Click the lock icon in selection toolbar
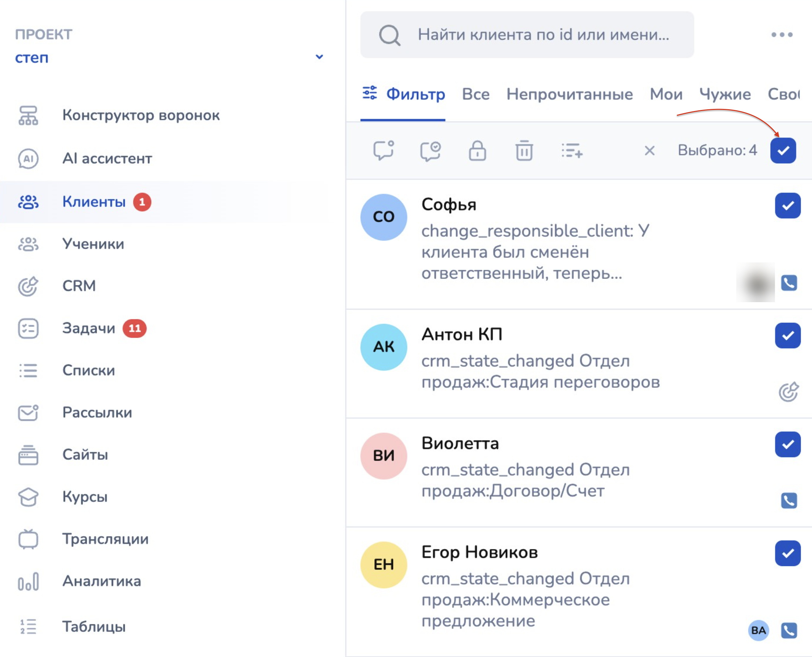This screenshot has width=812, height=657. coord(477,151)
